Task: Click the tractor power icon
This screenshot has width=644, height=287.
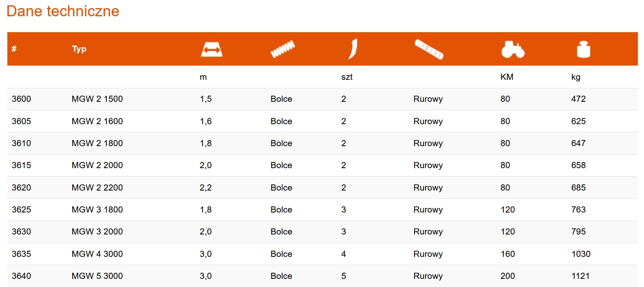Action: point(513,49)
